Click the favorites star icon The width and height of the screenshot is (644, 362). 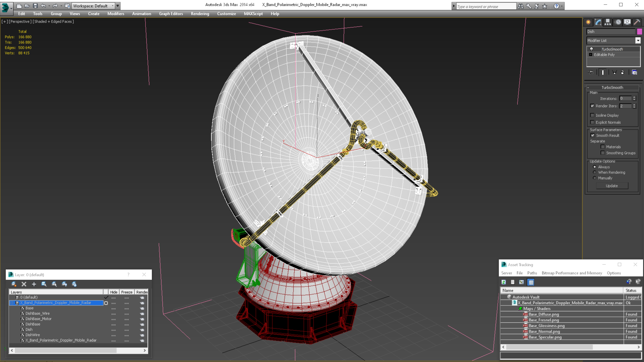545,6
